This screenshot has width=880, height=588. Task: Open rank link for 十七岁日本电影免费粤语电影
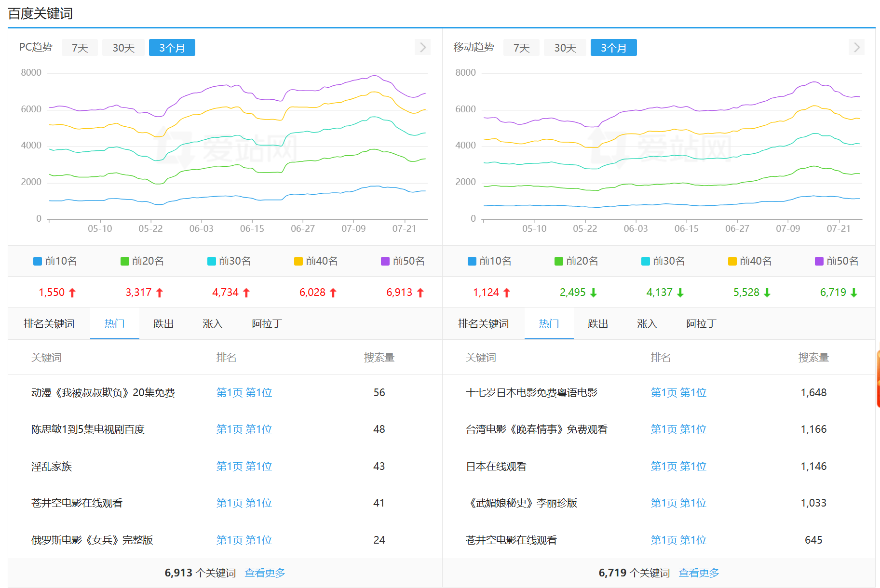coord(678,393)
